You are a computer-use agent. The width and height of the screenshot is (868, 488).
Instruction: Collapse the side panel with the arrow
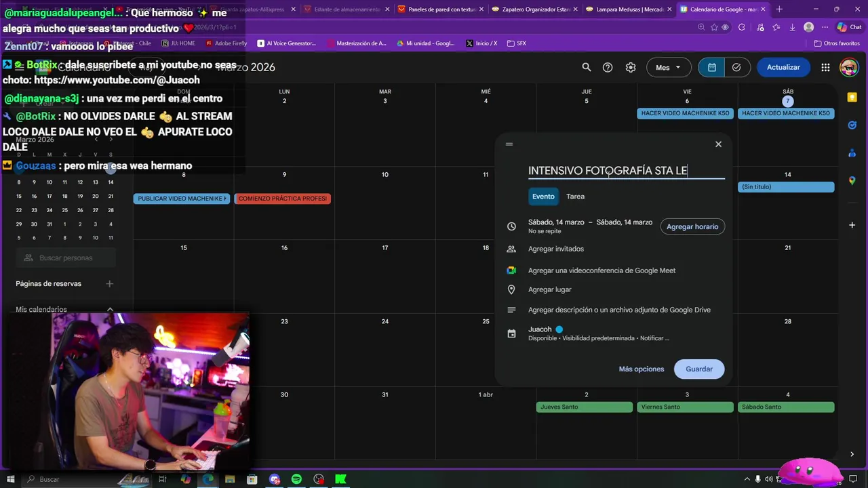pyautogui.click(x=852, y=454)
